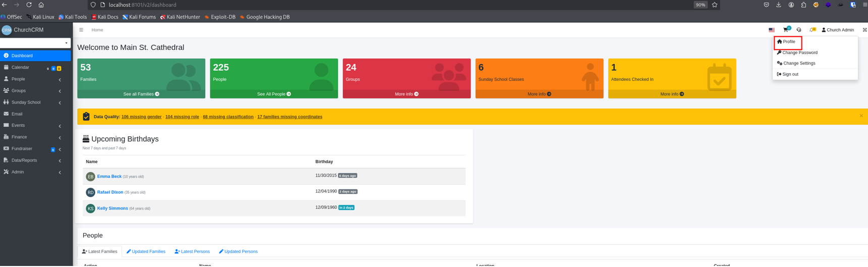The height and width of the screenshot is (267, 868).
Task: Switch to Updated Persons tab
Action: [x=238, y=251]
